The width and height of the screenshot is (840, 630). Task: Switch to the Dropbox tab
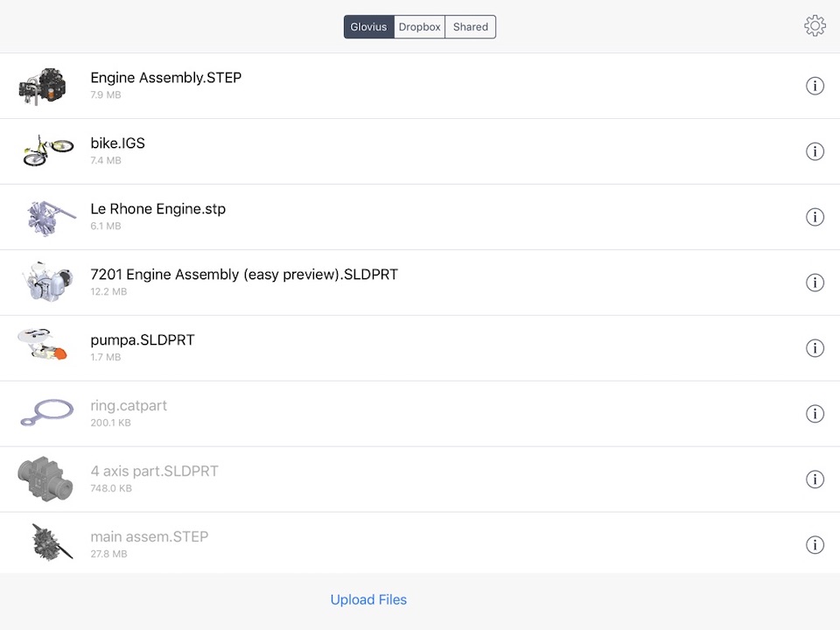(419, 27)
